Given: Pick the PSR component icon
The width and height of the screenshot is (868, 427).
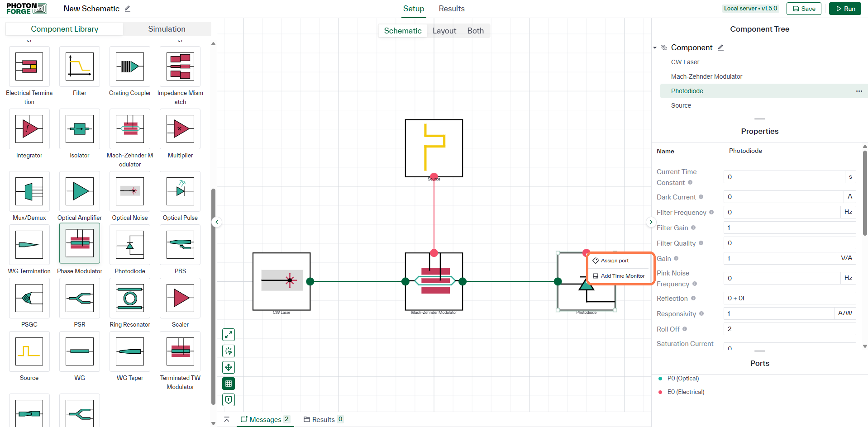Looking at the screenshot, I should (80, 298).
